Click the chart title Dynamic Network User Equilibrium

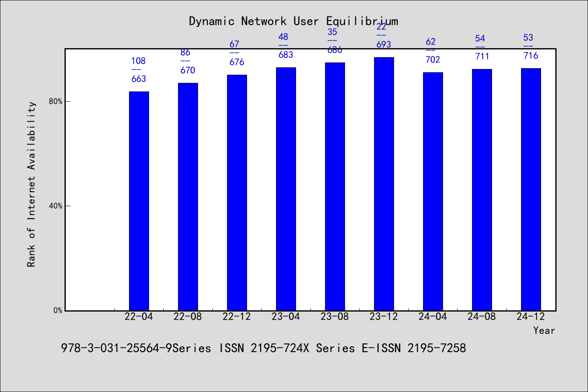coord(293,21)
